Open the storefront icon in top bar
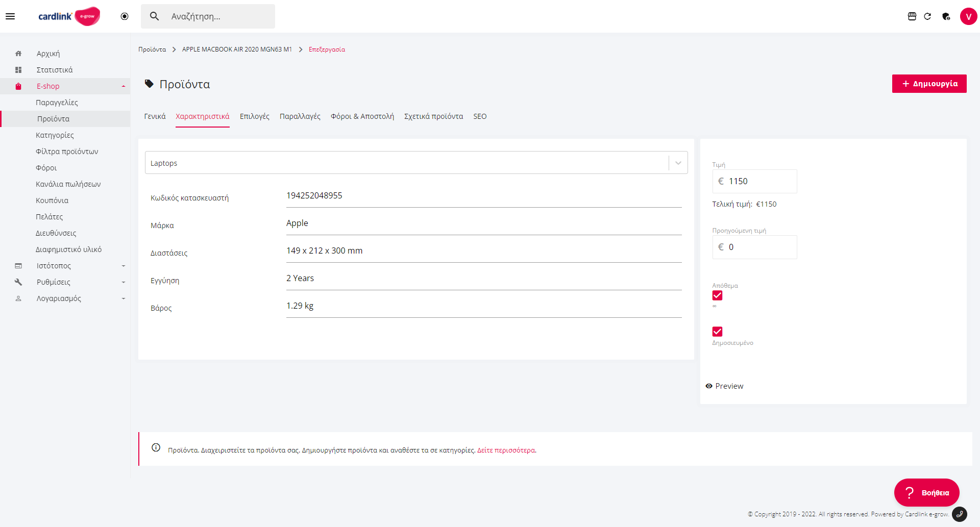 [912, 16]
